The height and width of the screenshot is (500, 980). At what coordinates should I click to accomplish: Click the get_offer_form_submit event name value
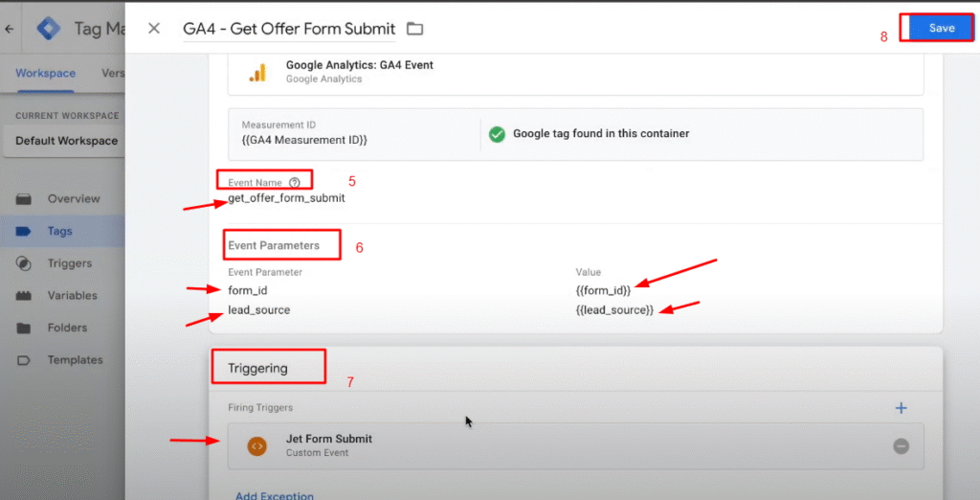286,197
